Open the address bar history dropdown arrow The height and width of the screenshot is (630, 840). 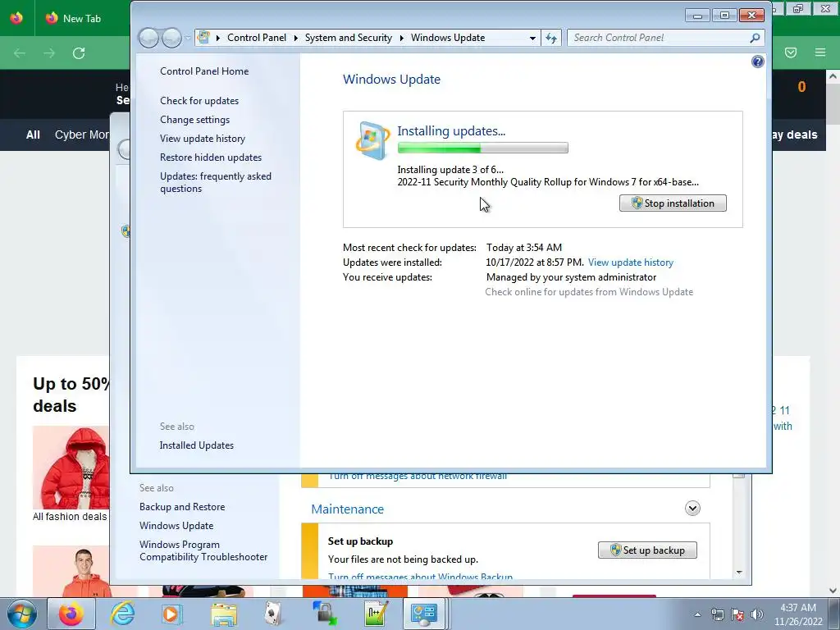pyautogui.click(x=532, y=38)
